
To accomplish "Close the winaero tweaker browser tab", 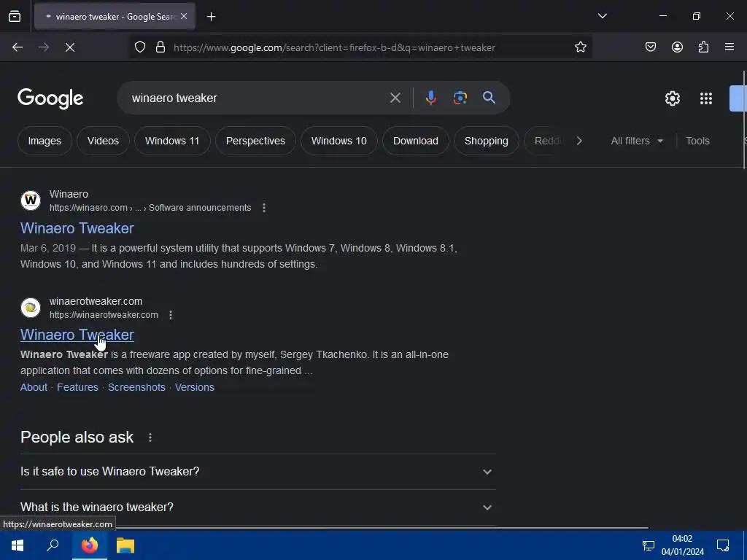I will coord(184,16).
